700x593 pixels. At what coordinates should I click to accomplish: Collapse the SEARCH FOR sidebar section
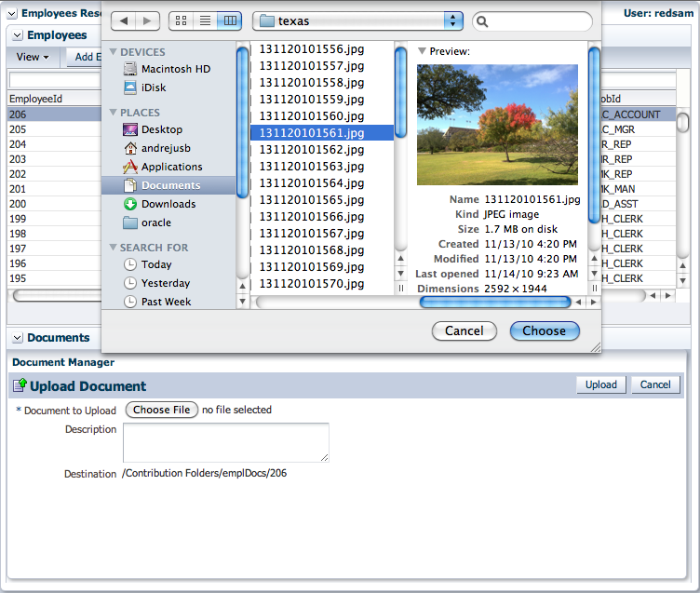pos(114,247)
